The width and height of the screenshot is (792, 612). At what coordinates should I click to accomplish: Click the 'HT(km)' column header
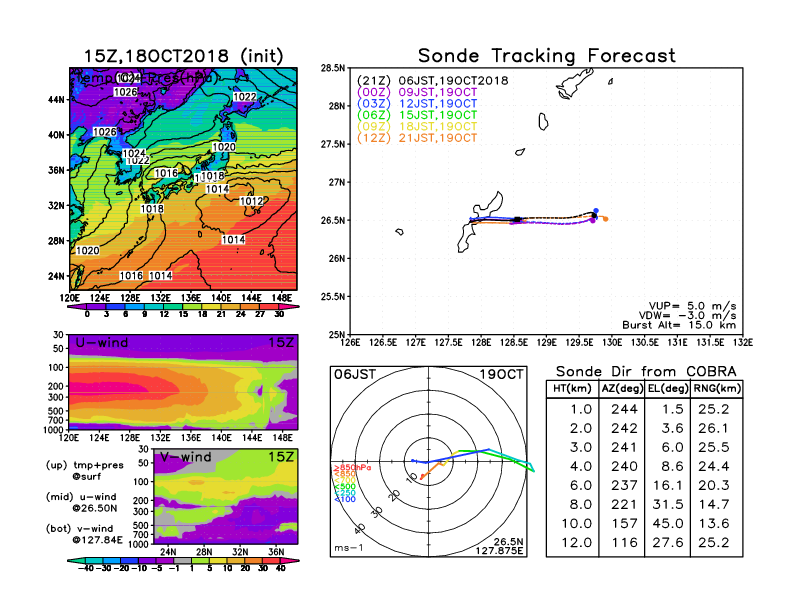[x=572, y=388]
